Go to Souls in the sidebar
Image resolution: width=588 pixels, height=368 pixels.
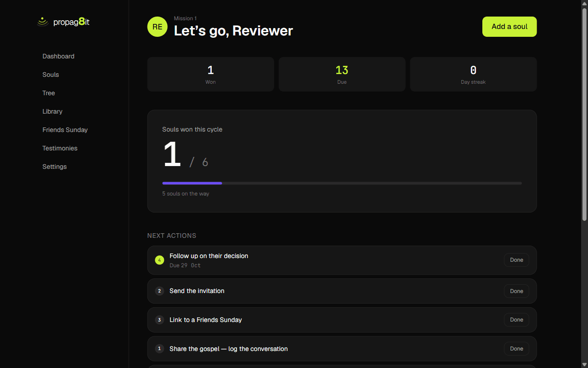click(51, 75)
